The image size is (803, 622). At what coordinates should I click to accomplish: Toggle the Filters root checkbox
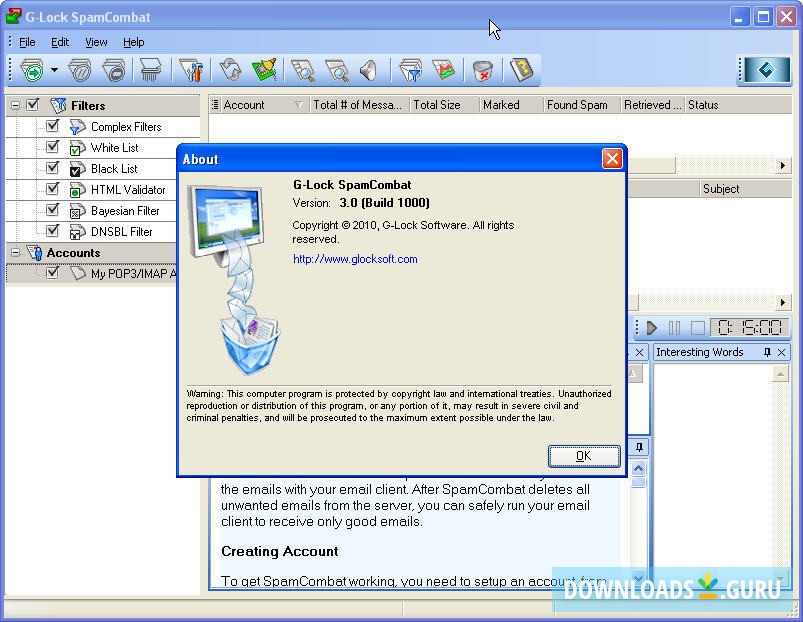tap(33, 105)
